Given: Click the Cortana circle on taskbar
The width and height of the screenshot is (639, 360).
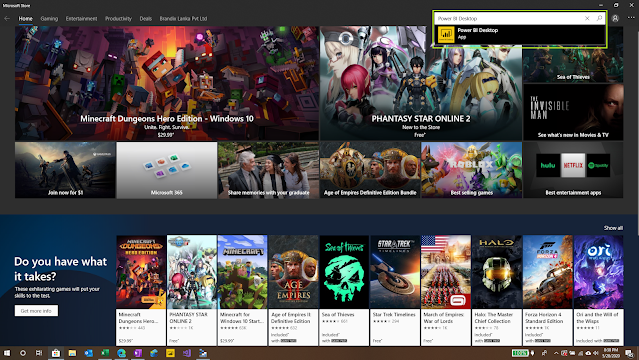Looking at the screenshot, I should click(23, 353).
